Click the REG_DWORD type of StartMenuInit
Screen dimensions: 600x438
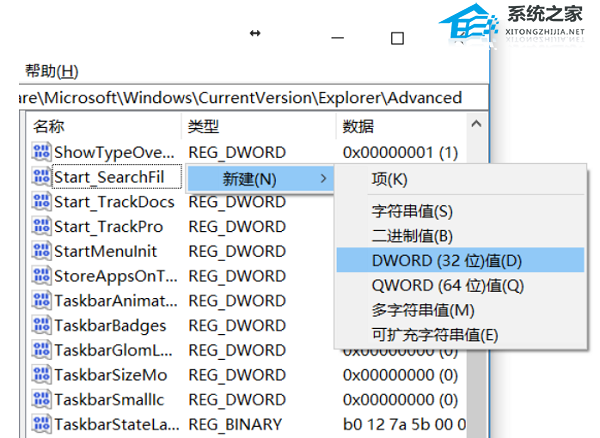tap(237, 251)
